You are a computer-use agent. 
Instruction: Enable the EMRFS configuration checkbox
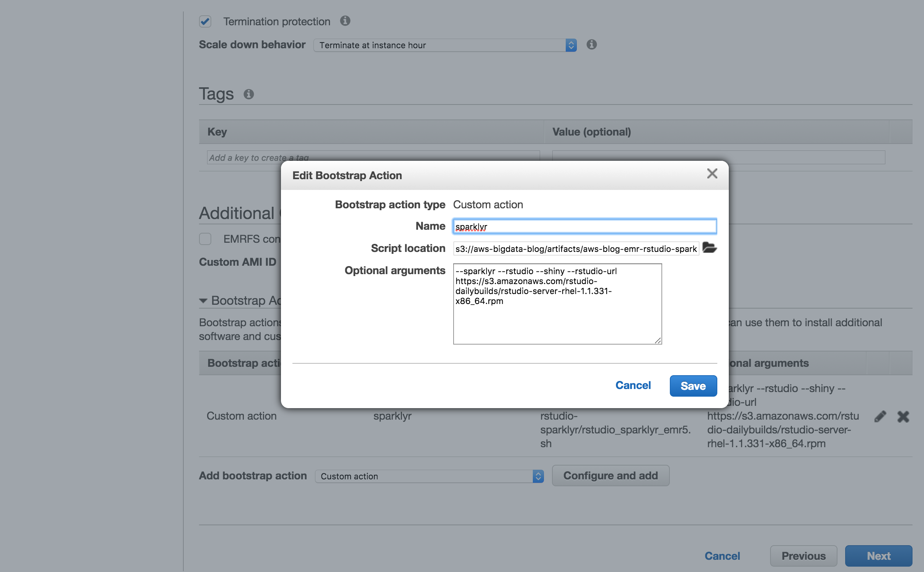(x=205, y=239)
